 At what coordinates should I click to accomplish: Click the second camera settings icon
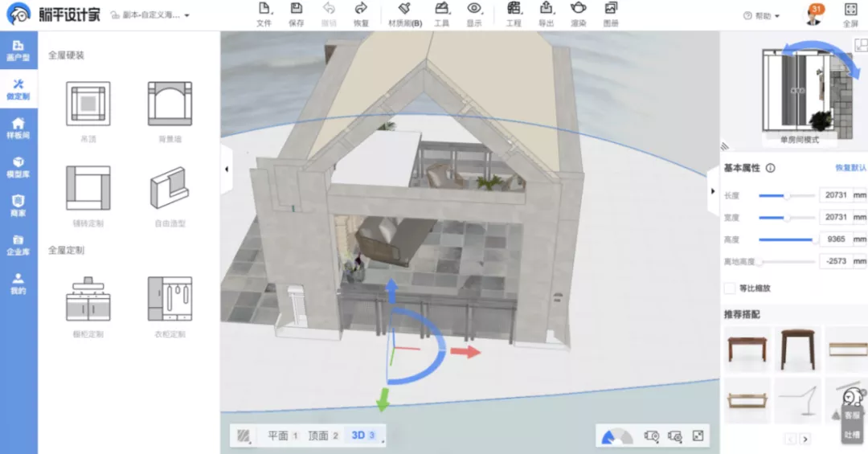click(675, 436)
